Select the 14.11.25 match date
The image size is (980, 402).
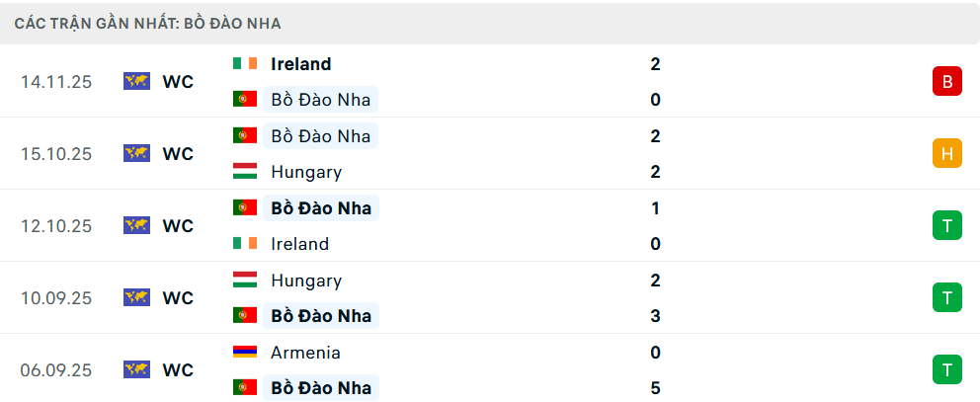pos(56,82)
